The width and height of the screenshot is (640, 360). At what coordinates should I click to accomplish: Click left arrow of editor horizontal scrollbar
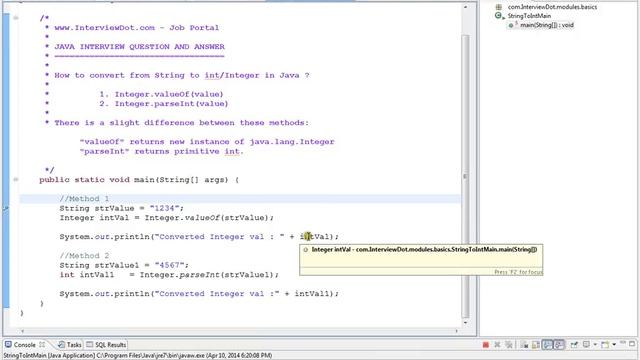[22, 331]
